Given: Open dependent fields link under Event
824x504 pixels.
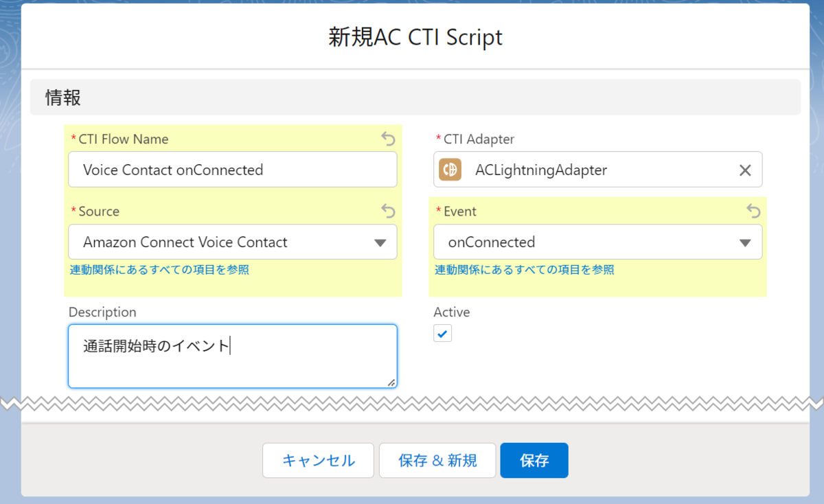Looking at the screenshot, I should point(525,270).
